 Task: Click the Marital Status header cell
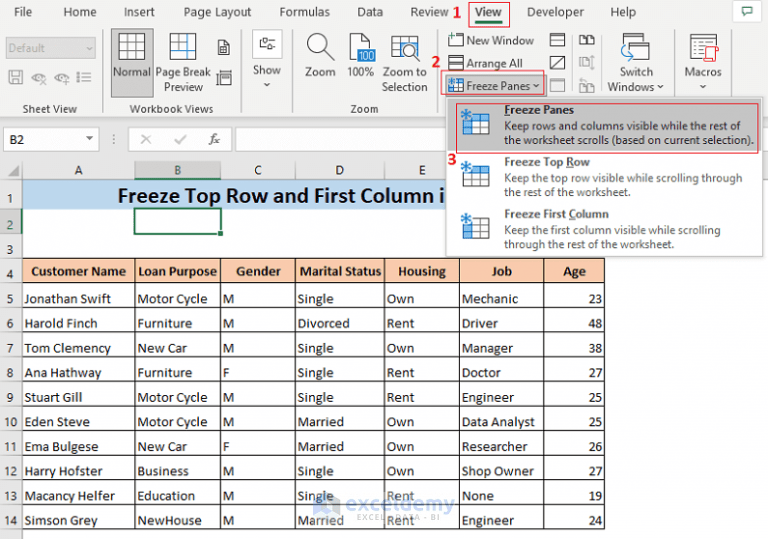[340, 271]
